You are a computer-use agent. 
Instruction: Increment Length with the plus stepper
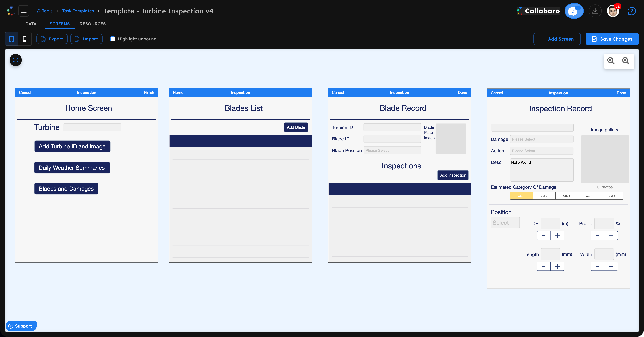[x=557, y=266]
